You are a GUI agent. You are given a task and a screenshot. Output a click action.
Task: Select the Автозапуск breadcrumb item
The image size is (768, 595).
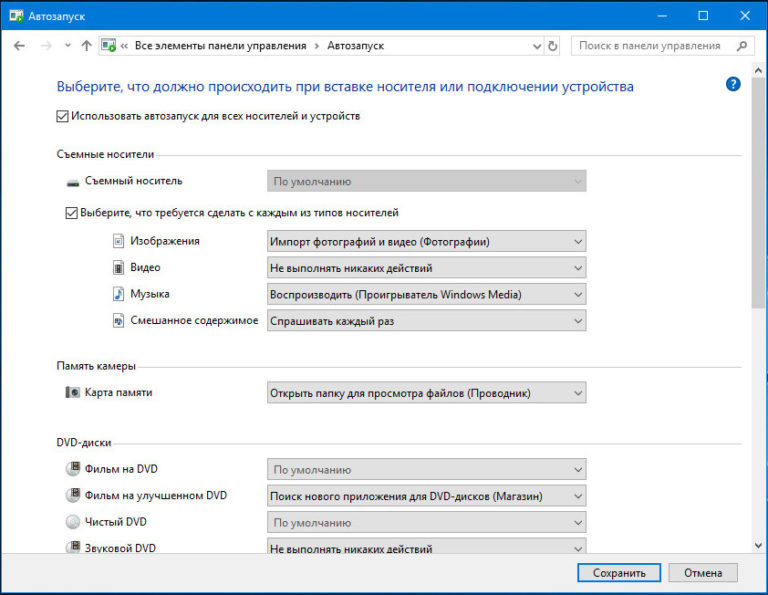pos(357,46)
